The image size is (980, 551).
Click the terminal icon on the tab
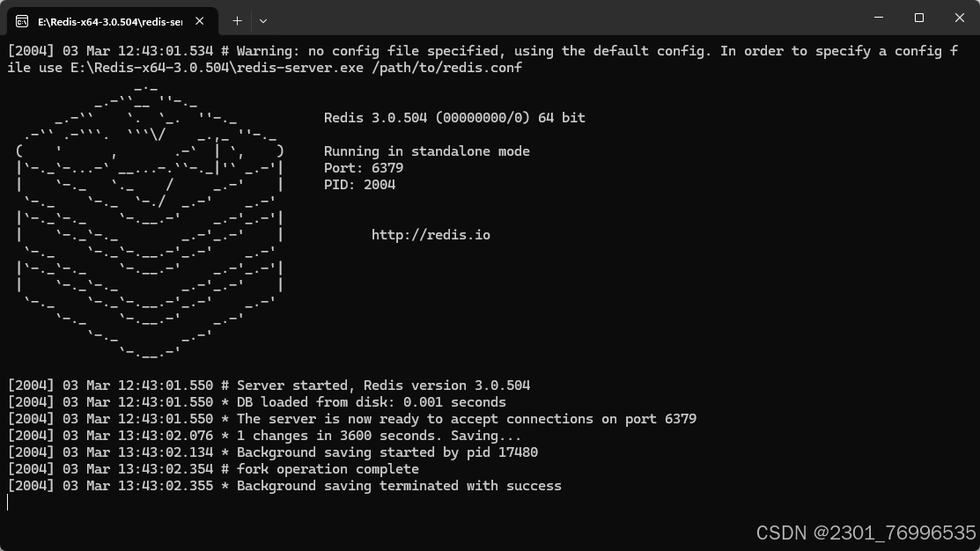coord(22,22)
